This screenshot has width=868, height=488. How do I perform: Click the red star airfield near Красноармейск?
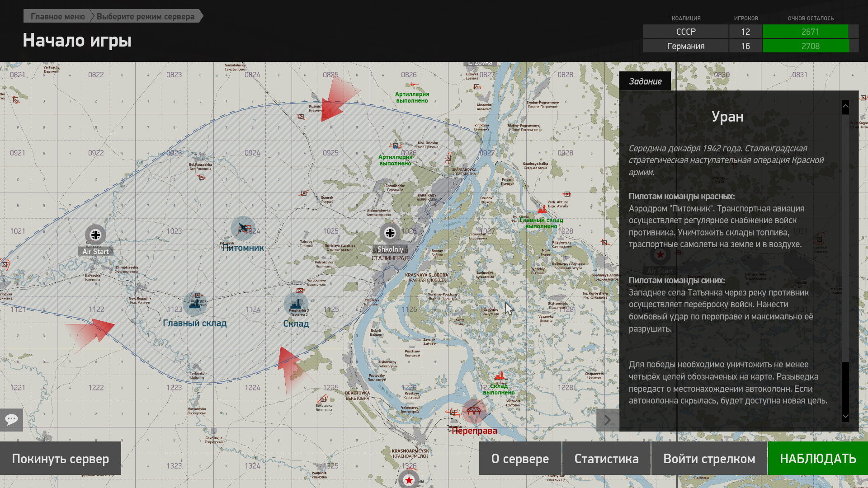point(409,480)
